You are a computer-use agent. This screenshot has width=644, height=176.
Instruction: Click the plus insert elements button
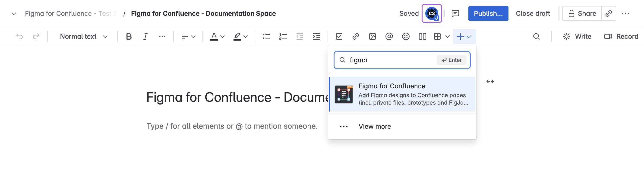464,37
